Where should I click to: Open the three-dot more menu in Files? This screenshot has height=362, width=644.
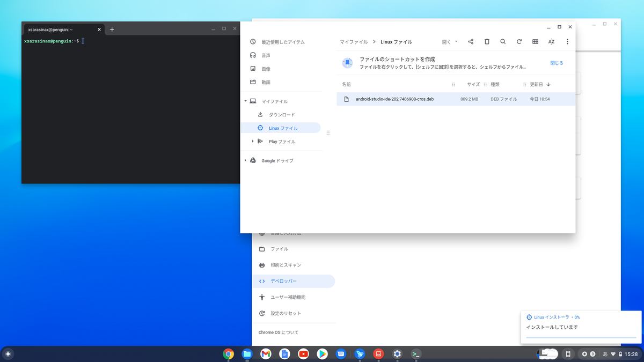567,41
